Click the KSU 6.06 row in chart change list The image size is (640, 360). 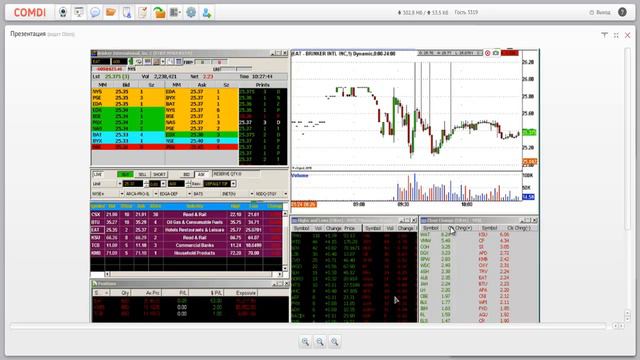[494, 235]
